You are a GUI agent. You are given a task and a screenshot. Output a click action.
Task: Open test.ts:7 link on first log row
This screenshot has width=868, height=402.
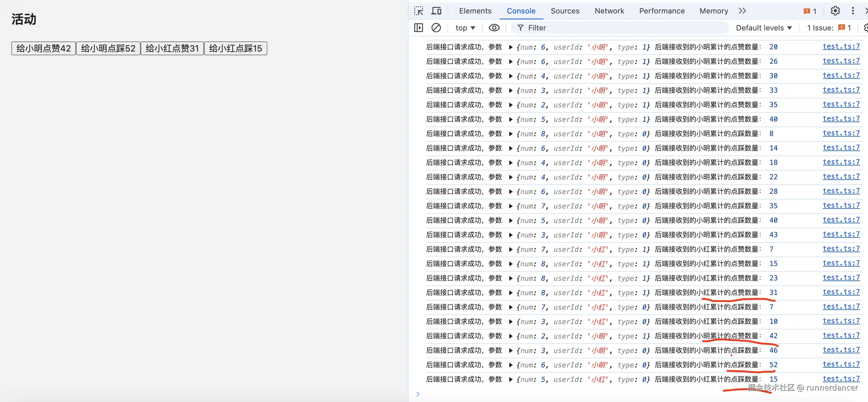click(x=841, y=46)
